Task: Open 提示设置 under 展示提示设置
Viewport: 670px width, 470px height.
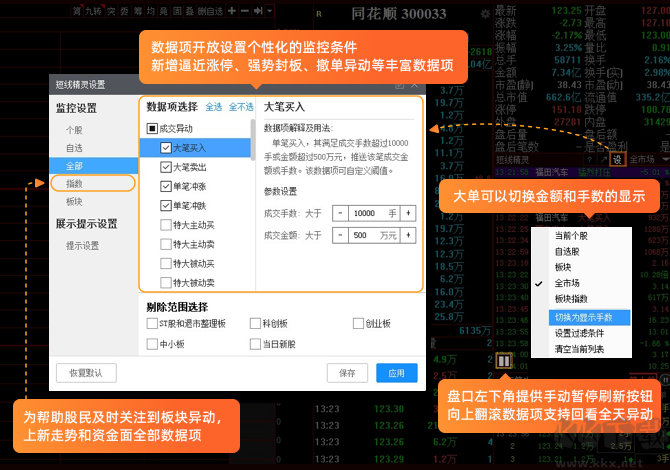Action: point(82,246)
